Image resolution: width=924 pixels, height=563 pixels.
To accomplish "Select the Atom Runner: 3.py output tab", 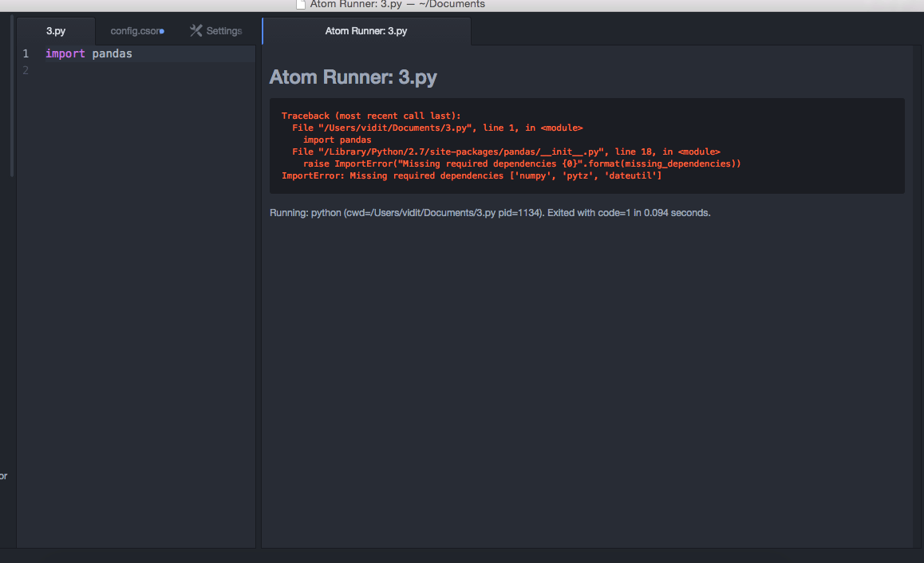I will point(366,32).
